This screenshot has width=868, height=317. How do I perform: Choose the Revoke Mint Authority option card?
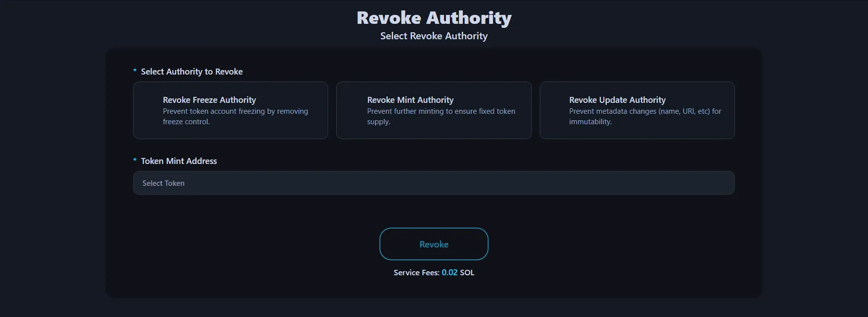(434, 110)
